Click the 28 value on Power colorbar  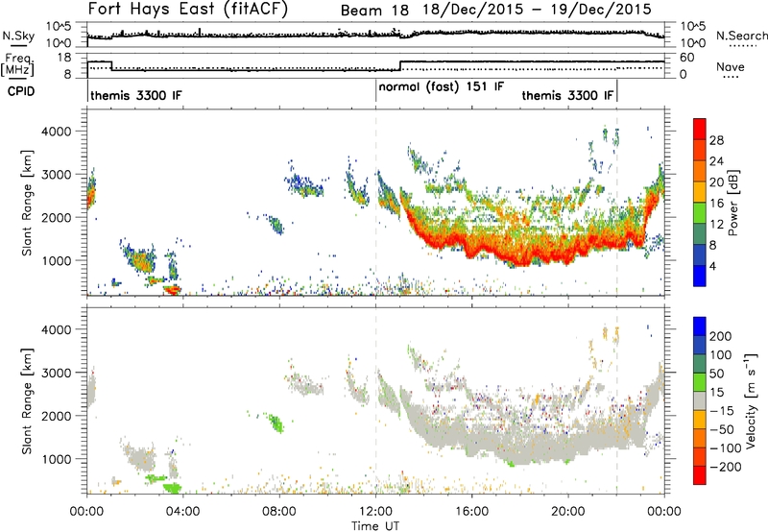(716, 140)
